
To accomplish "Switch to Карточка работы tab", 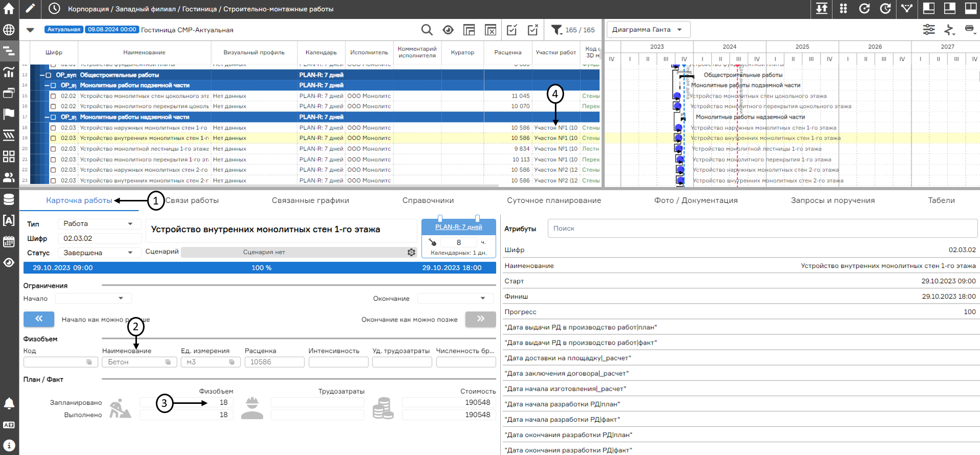I will [x=79, y=200].
